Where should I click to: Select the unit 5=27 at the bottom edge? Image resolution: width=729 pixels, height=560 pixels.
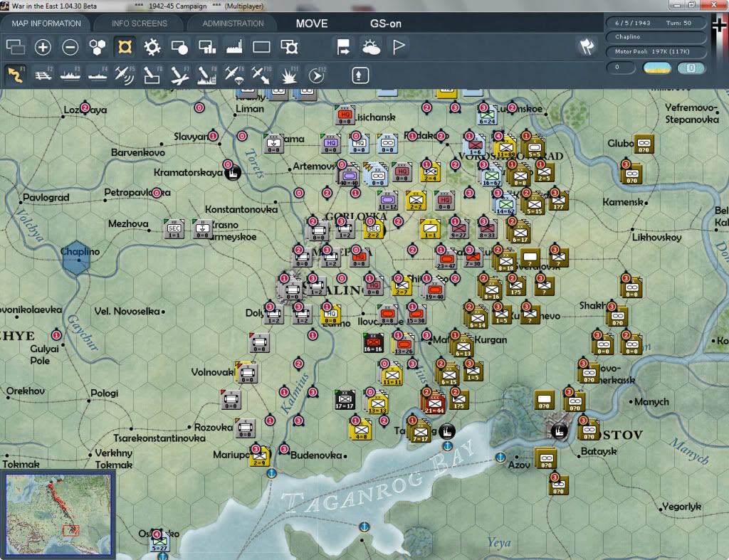[159, 543]
